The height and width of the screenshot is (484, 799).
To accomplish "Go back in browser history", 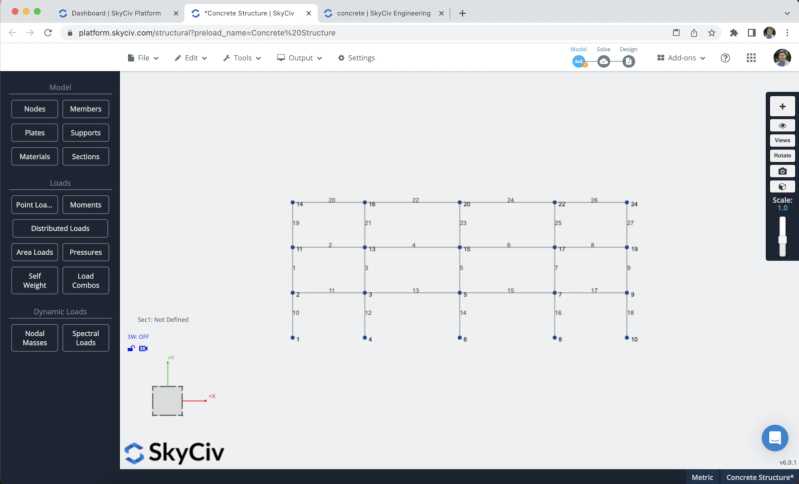I will point(12,33).
